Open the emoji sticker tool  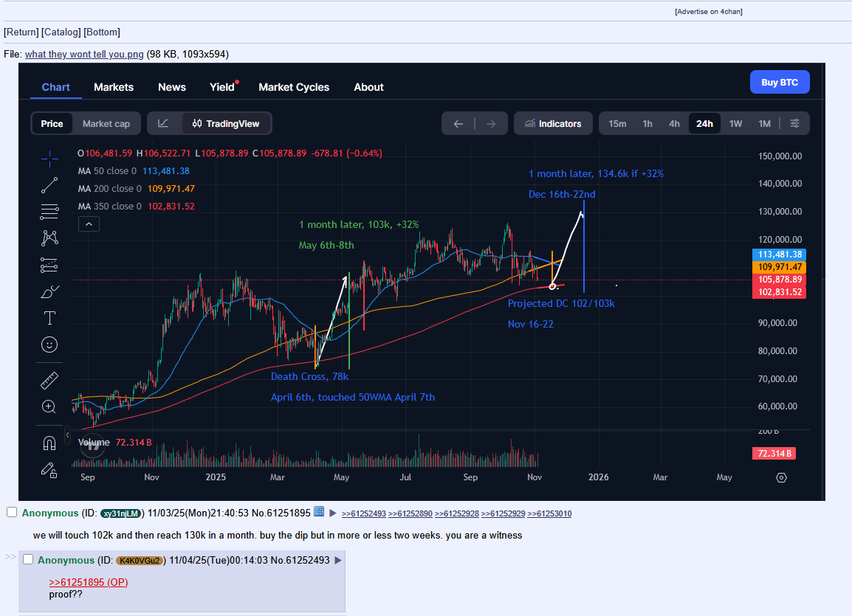pos(49,345)
